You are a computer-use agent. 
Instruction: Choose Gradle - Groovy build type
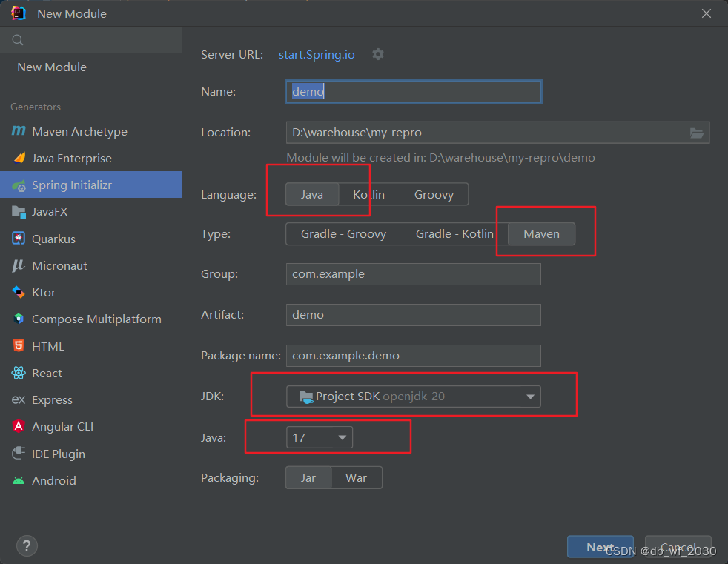coord(343,234)
